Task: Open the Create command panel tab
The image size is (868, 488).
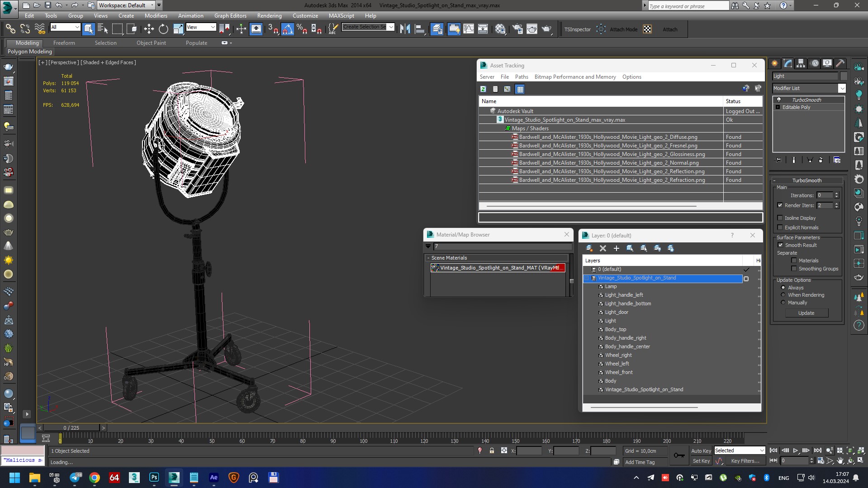Action: click(x=775, y=63)
